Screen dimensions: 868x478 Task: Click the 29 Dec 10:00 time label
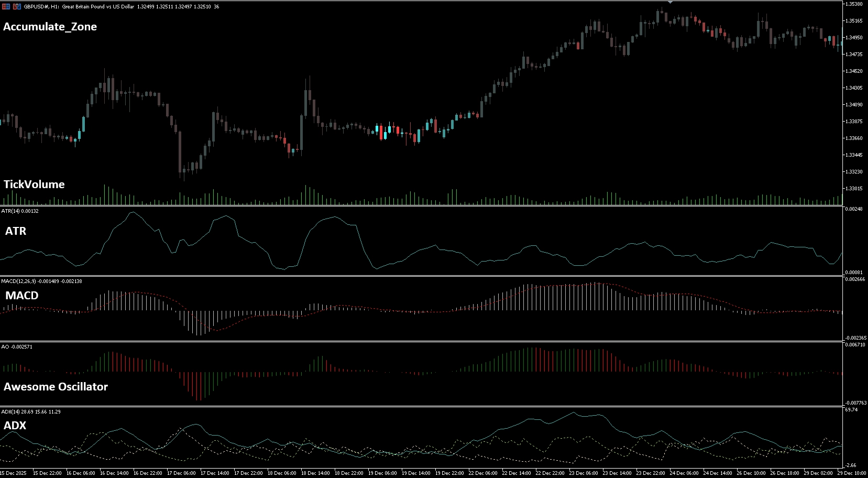852,473
